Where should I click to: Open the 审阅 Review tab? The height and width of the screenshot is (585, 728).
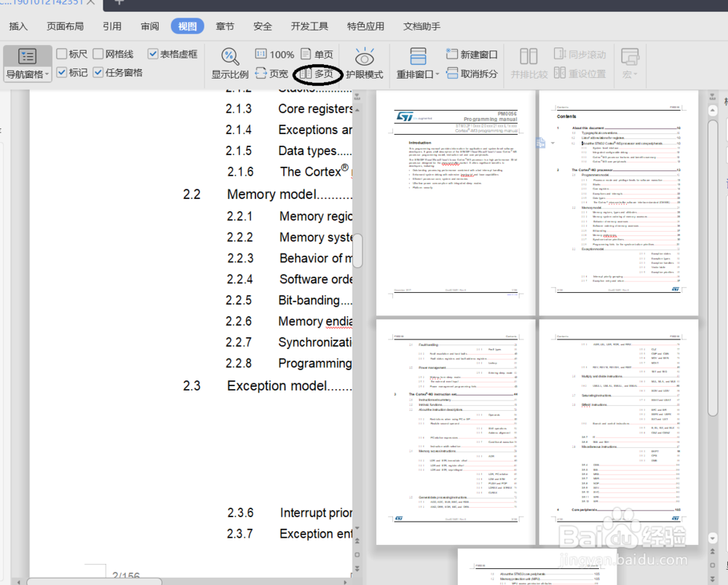click(x=149, y=26)
